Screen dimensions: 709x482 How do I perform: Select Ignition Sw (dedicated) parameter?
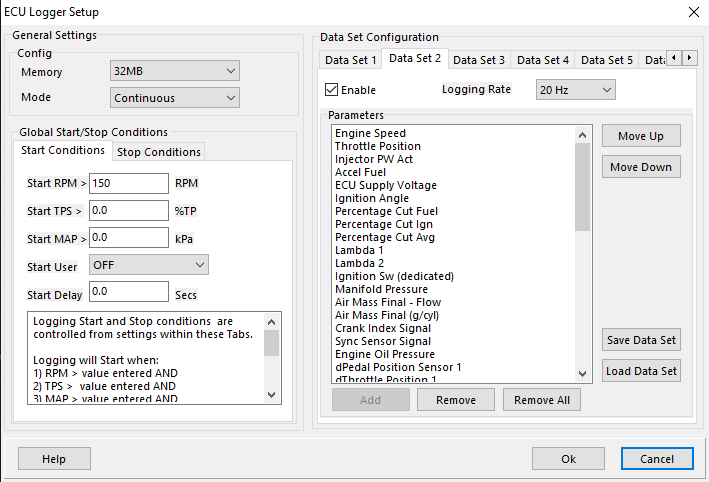tap(394, 276)
